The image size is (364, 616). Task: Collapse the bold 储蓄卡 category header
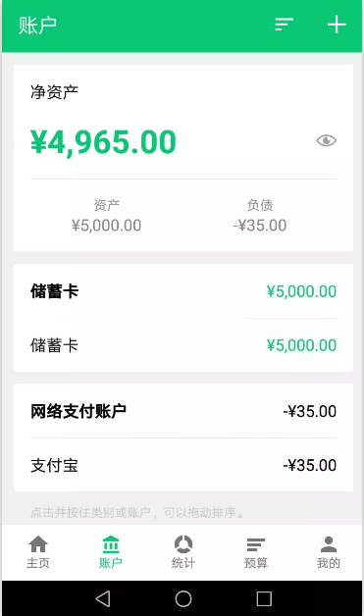pyautogui.click(x=183, y=291)
